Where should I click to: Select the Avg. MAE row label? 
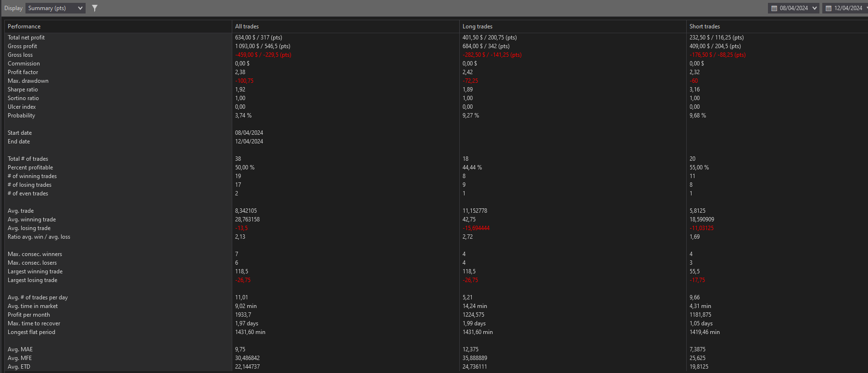(20, 349)
